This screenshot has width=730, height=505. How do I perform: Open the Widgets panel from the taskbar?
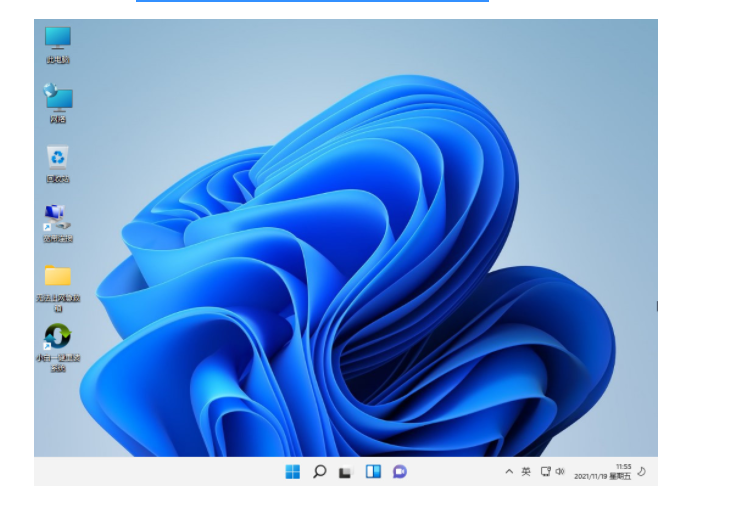pos(373,472)
